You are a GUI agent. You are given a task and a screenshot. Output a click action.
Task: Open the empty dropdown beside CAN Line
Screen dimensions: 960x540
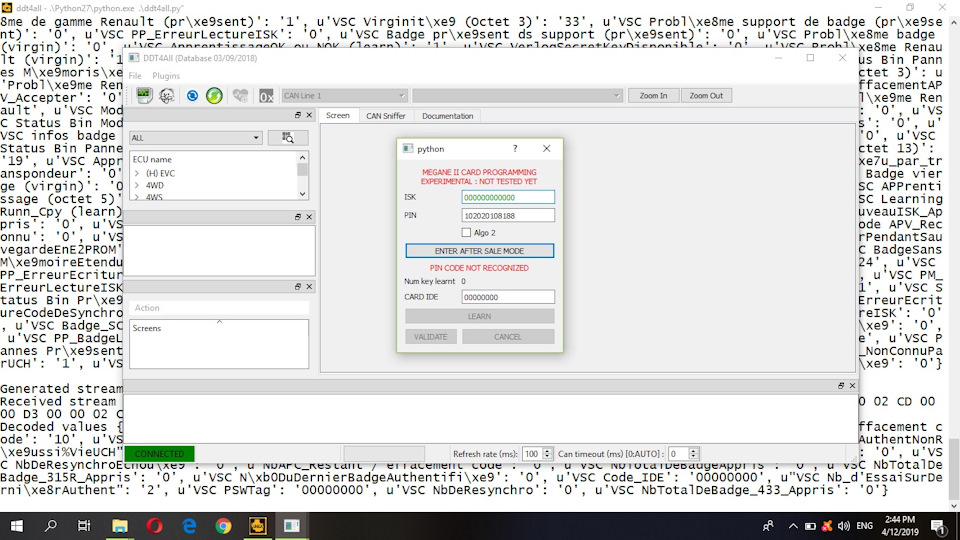[517, 96]
